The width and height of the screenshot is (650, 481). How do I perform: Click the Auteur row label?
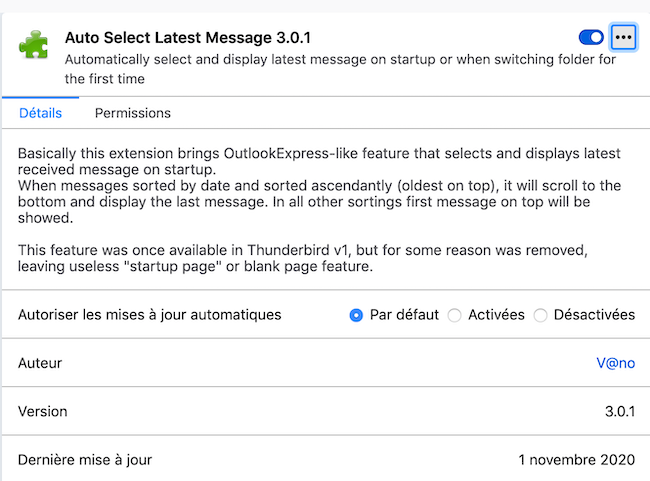(40, 363)
